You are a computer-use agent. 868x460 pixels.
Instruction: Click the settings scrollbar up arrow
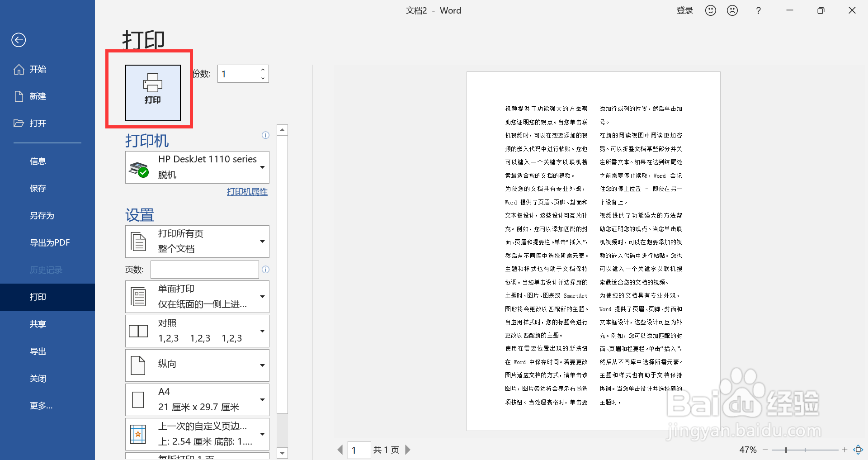tap(282, 130)
